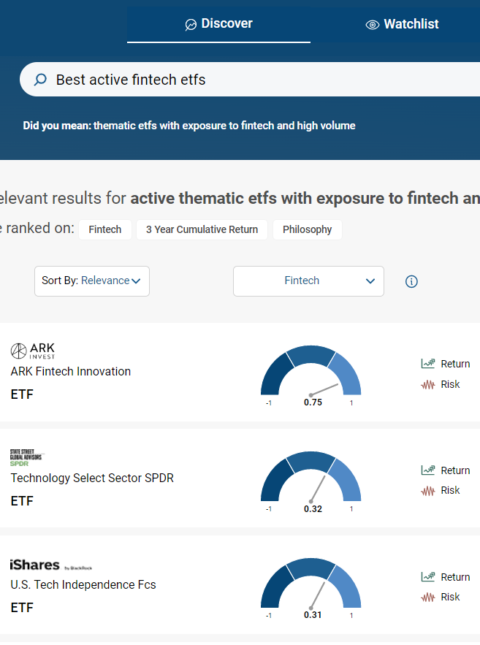Follow the 'Did you mean' suggestion link
Screen dimensions: 480x645
(x=224, y=125)
